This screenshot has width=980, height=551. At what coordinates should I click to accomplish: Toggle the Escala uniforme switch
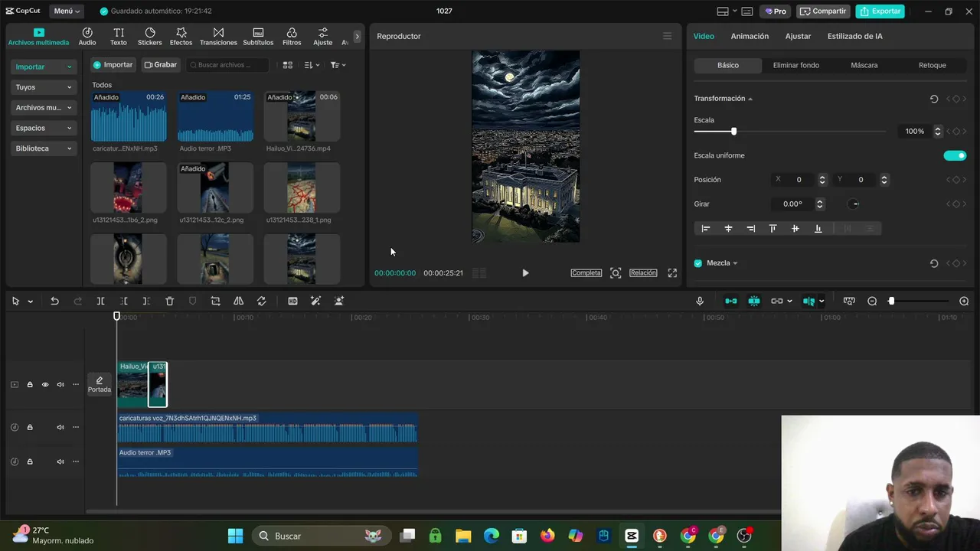click(955, 155)
